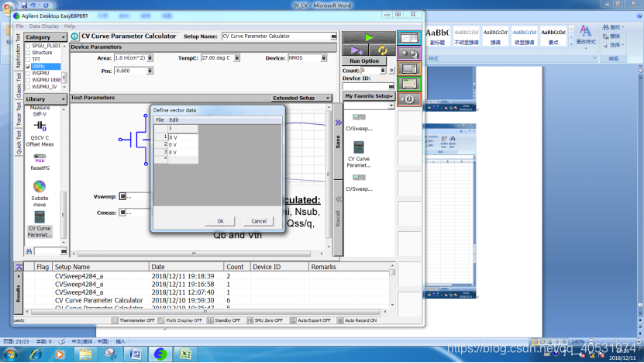Screen dimensions: 644x363
Task: Toggle Standby OFF status indicator
Action: [224, 320]
